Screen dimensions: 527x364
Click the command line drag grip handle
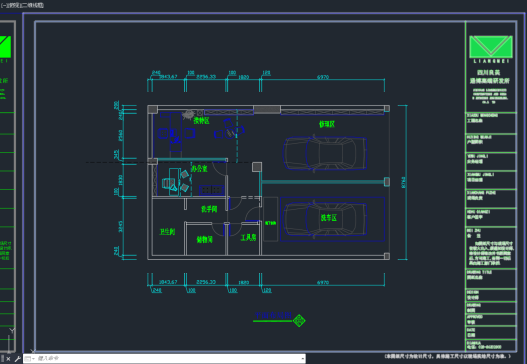2,359
